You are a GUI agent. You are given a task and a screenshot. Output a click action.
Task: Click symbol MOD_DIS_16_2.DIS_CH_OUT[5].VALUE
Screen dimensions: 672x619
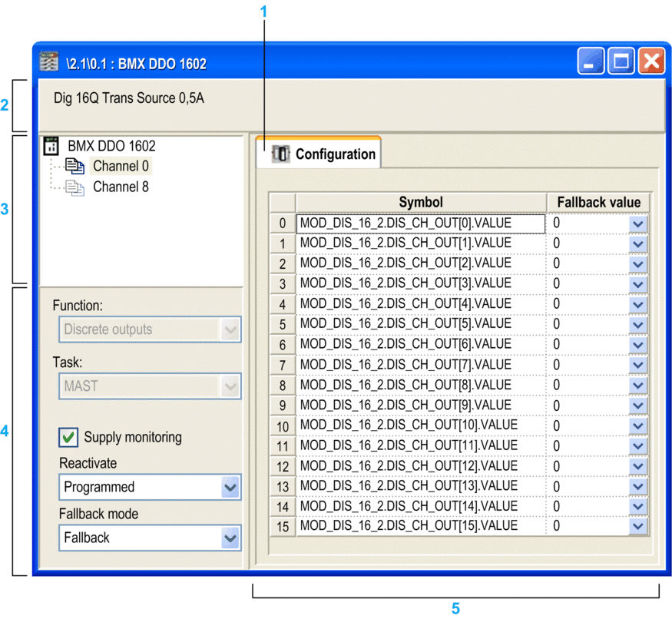406,323
